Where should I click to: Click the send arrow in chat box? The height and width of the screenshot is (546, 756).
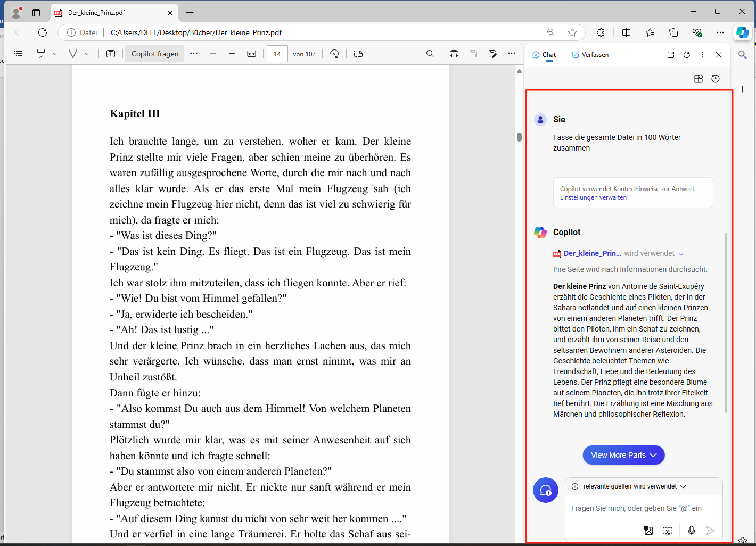(x=710, y=530)
